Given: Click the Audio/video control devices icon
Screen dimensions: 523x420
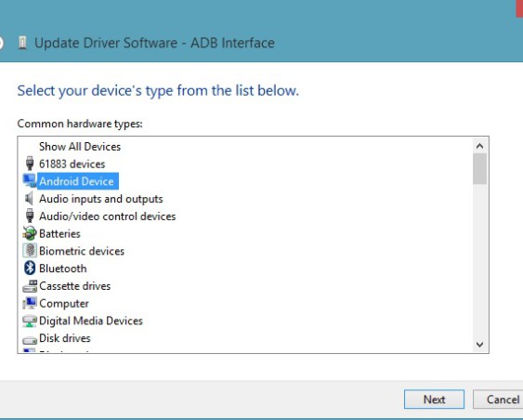Looking at the screenshot, I should pos(30,217).
